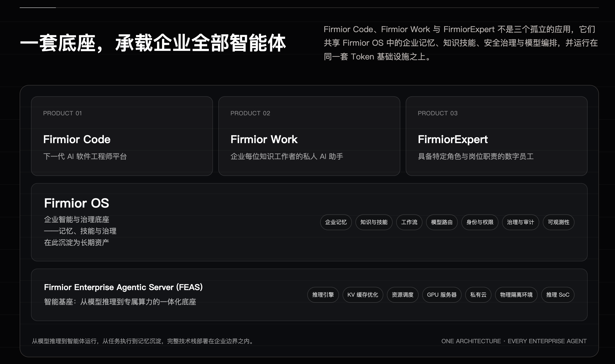Screen dimensions: 615x364
Task: Click the 在此沉淀为长期资产 line
Action: (76, 243)
